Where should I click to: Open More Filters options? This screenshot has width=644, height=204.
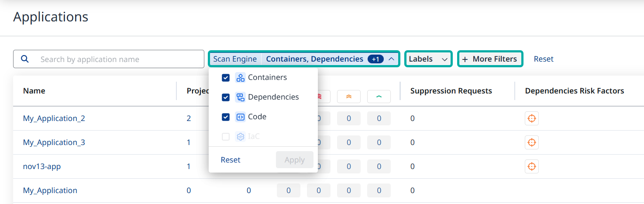pos(490,59)
